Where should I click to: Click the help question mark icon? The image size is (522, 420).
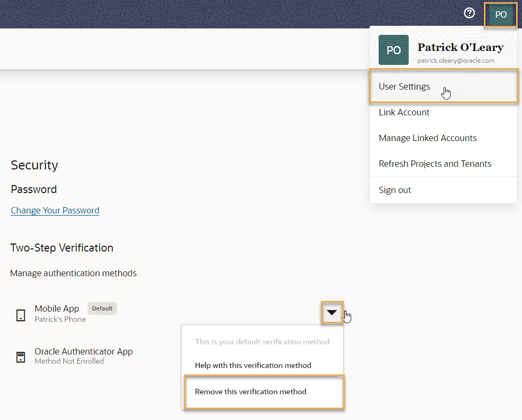[x=469, y=13]
